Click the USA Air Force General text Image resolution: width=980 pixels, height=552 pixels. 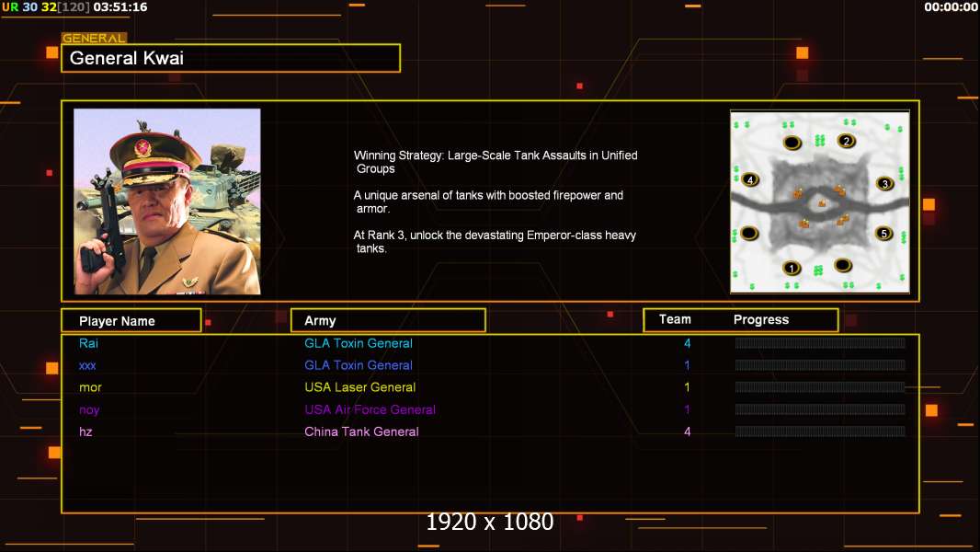(x=370, y=409)
